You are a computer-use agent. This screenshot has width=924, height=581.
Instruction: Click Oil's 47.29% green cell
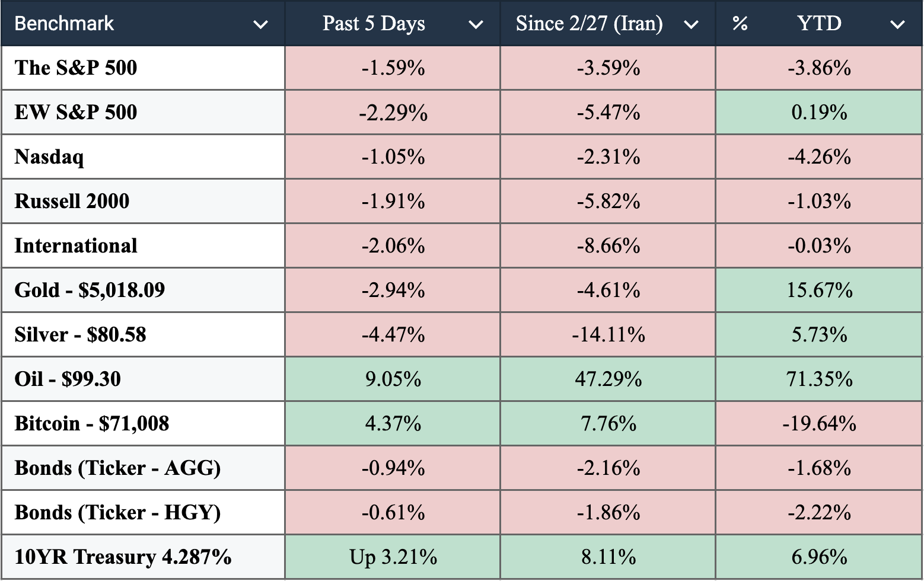(x=608, y=379)
